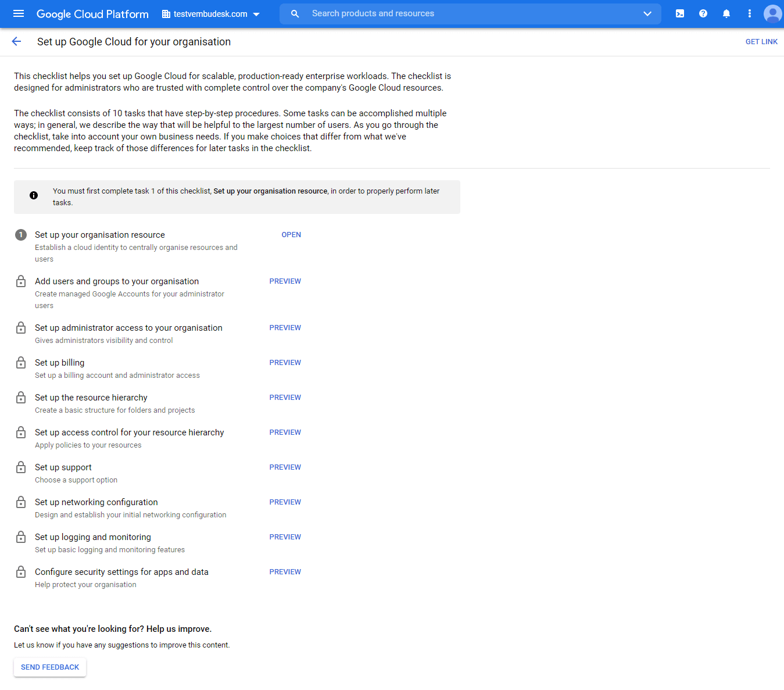Click the search magnifier icon
This screenshot has width=784, height=690.
pyautogui.click(x=295, y=13)
